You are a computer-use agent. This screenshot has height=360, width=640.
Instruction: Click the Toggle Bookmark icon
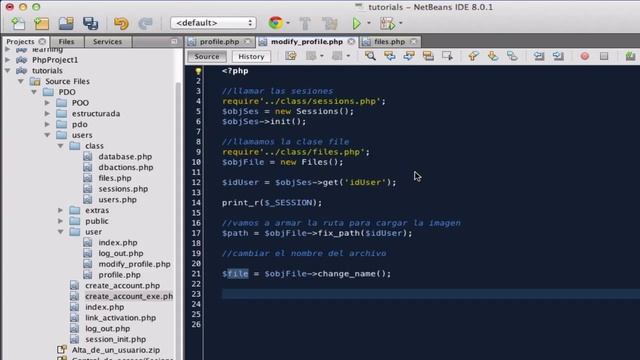pyautogui.click(x=512, y=56)
